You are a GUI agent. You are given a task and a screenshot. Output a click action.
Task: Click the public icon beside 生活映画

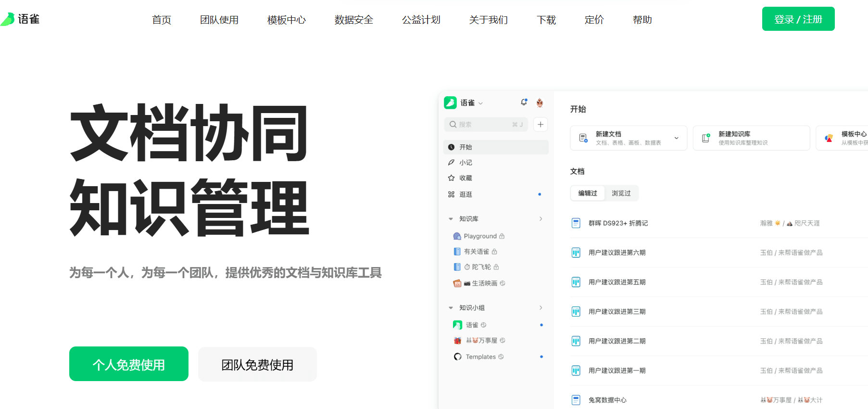click(503, 283)
